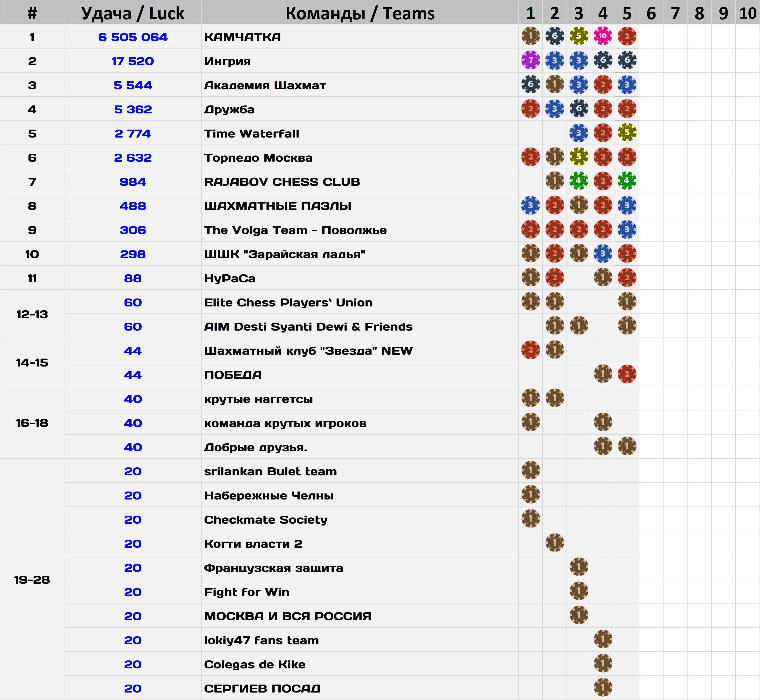Click luck value 6 505 064
This screenshot has height=700, width=760.
click(x=133, y=37)
